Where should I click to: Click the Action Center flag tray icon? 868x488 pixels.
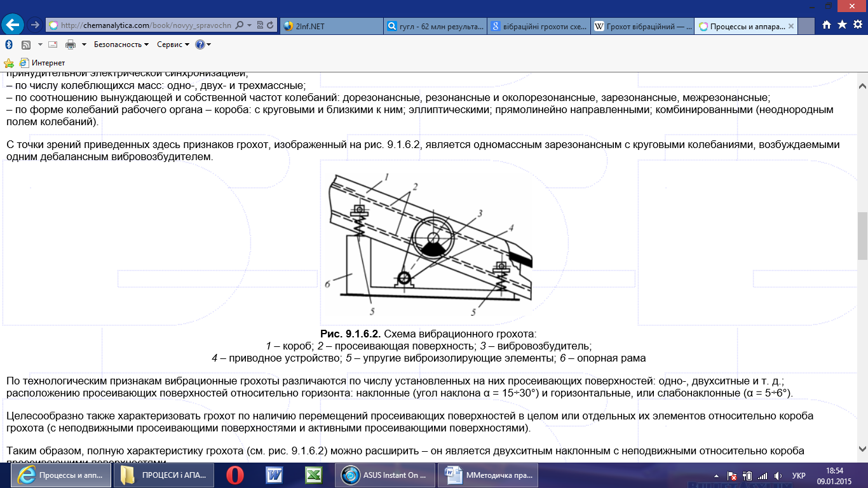point(732,475)
